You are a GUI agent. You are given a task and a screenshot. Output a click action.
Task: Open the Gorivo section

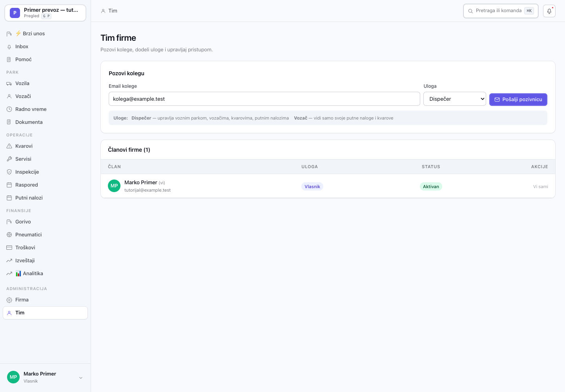coord(45,222)
